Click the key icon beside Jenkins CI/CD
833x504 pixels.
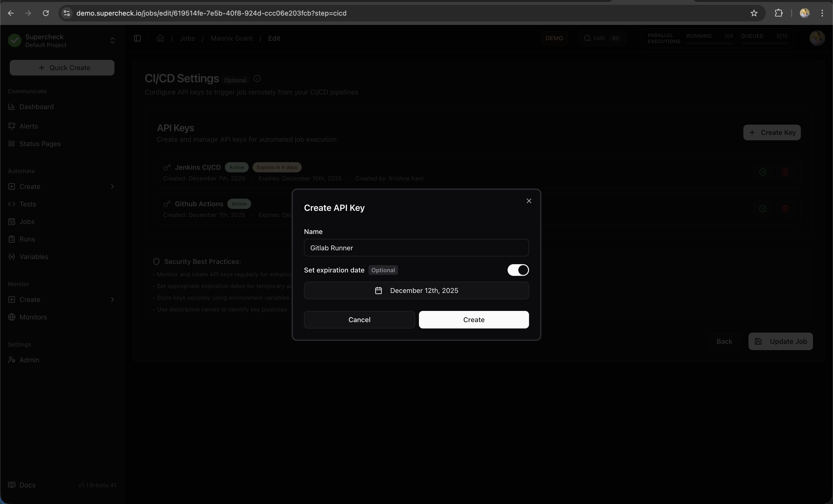pyautogui.click(x=167, y=167)
